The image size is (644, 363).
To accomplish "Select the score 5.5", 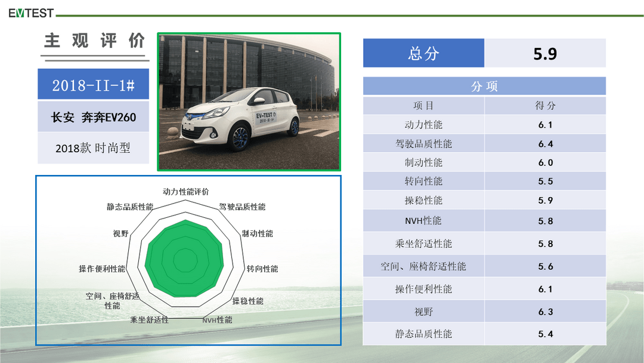I will click(546, 181).
